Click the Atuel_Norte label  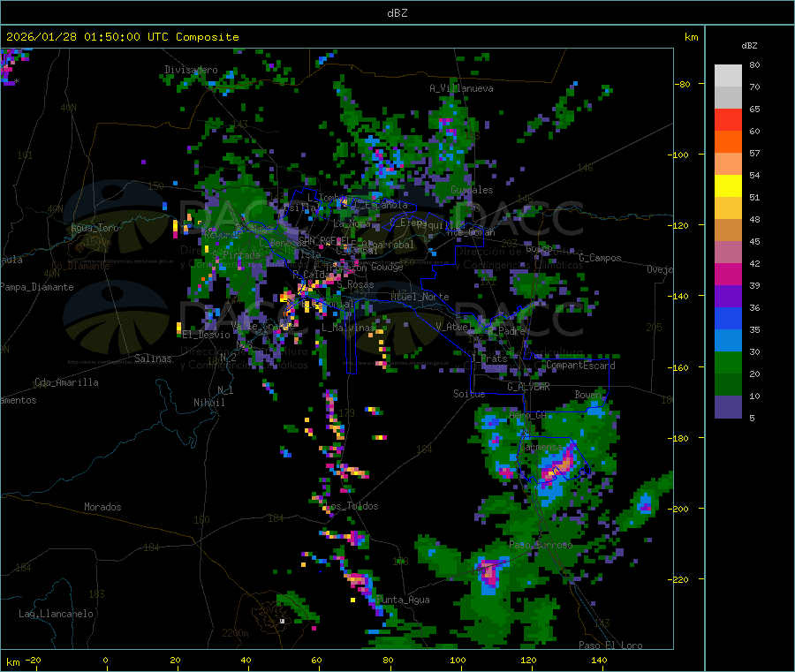pos(420,297)
